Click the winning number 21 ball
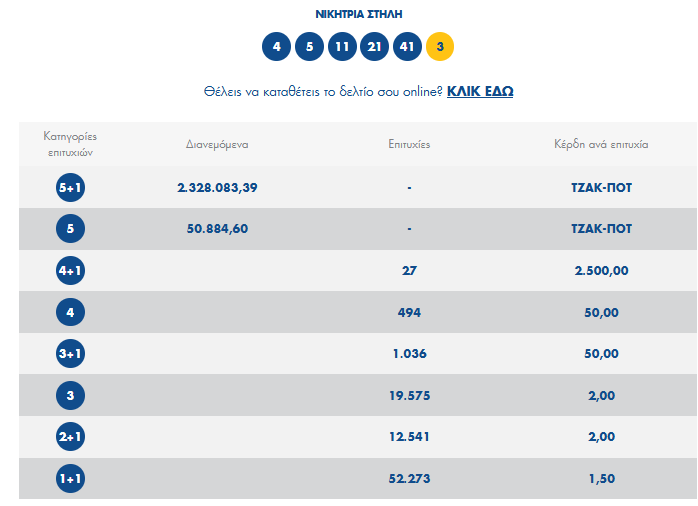This screenshot has width=698, height=506. pos(375,46)
